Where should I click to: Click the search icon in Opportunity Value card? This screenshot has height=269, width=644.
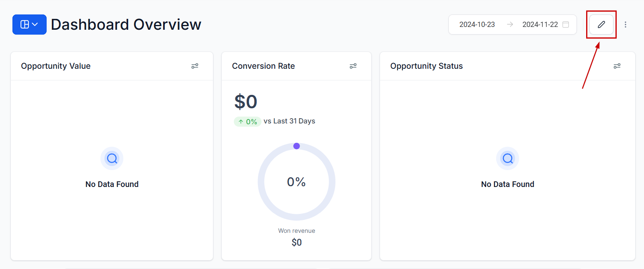click(112, 158)
